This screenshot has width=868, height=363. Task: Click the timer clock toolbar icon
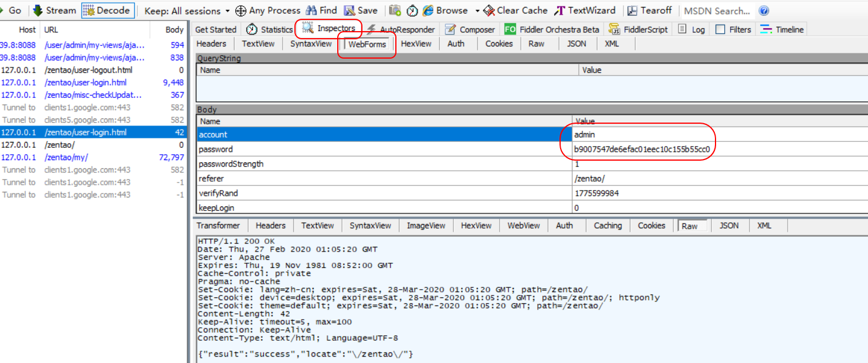(412, 11)
